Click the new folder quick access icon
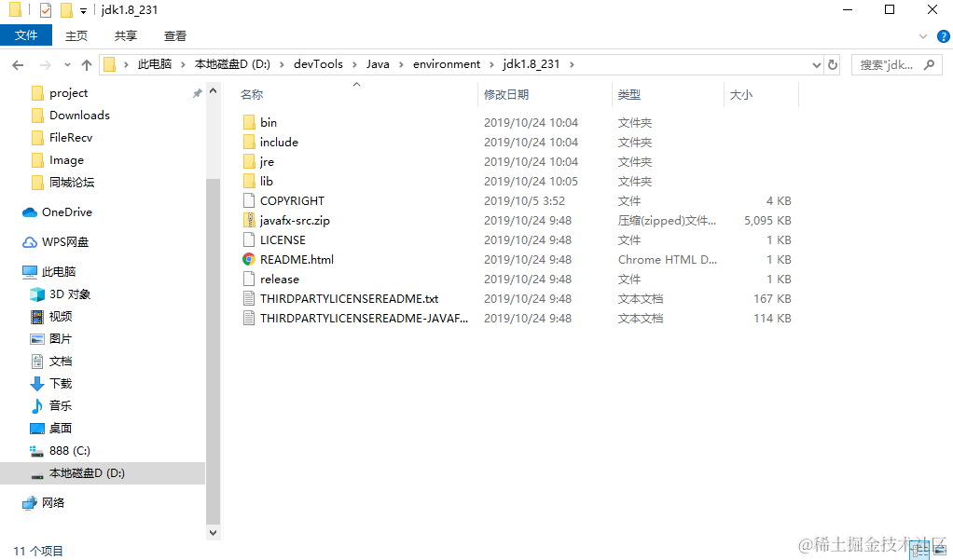The height and width of the screenshot is (560, 953). pyautogui.click(x=66, y=9)
